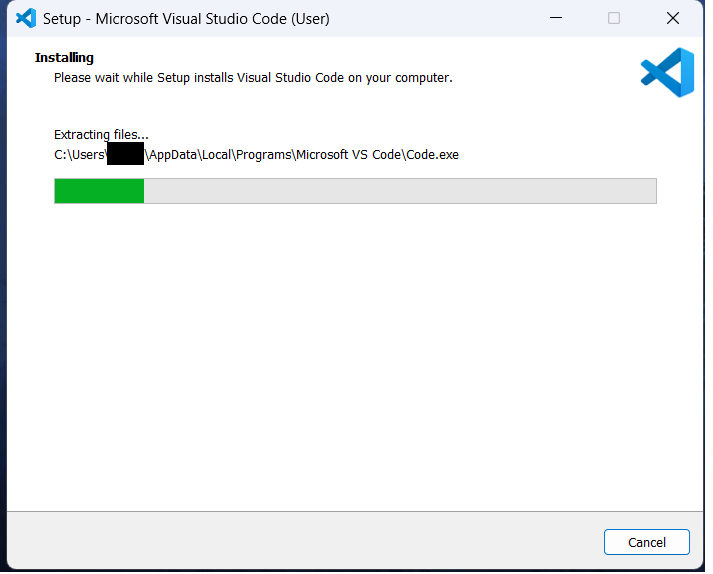This screenshot has width=713, height=574.
Task: Click the disabled maximize button
Action: [x=614, y=18]
